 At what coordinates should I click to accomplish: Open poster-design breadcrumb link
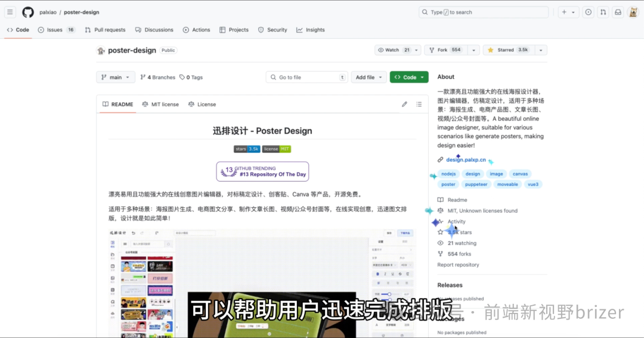click(81, 13)
